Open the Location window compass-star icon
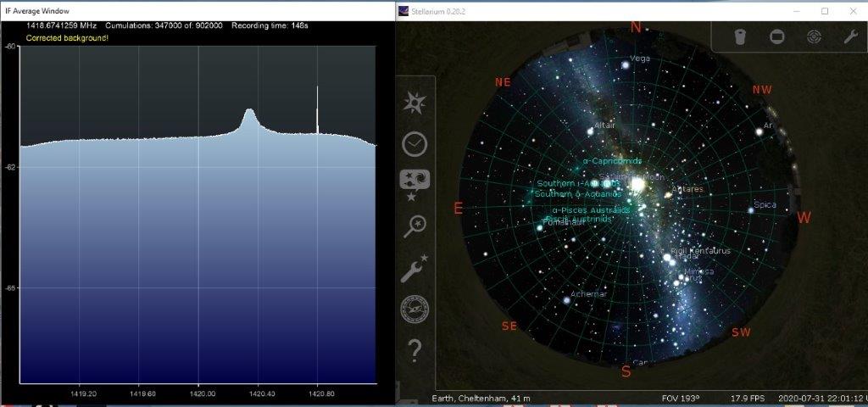 point(415,103)
